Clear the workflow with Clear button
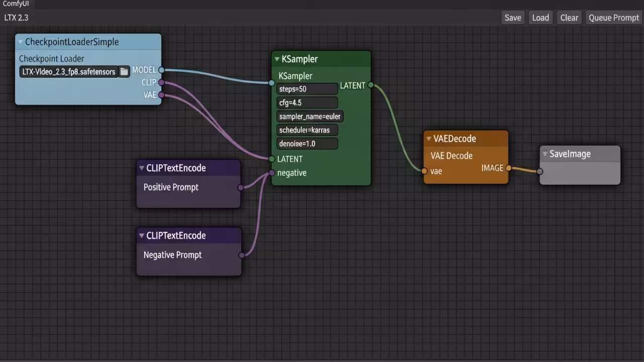644x362 pixels. [x=569, y=18]
